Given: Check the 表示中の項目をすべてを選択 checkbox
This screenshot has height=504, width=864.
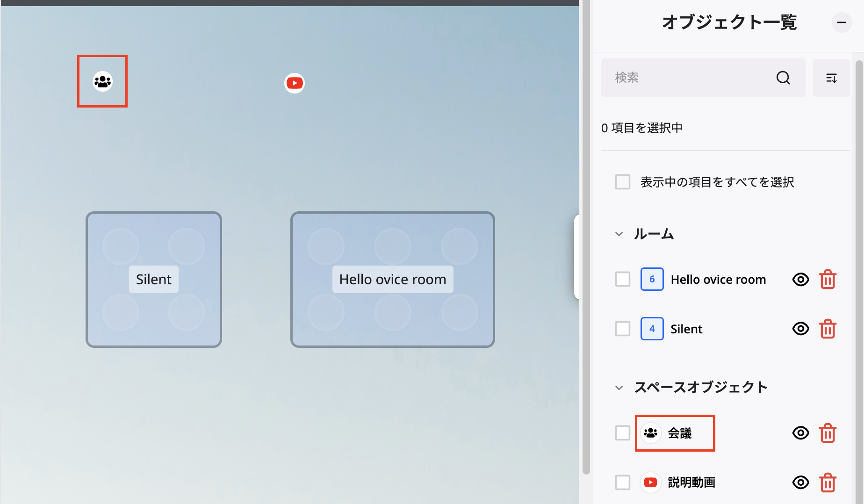Looking at the screenshot, I should pos(622,181).
